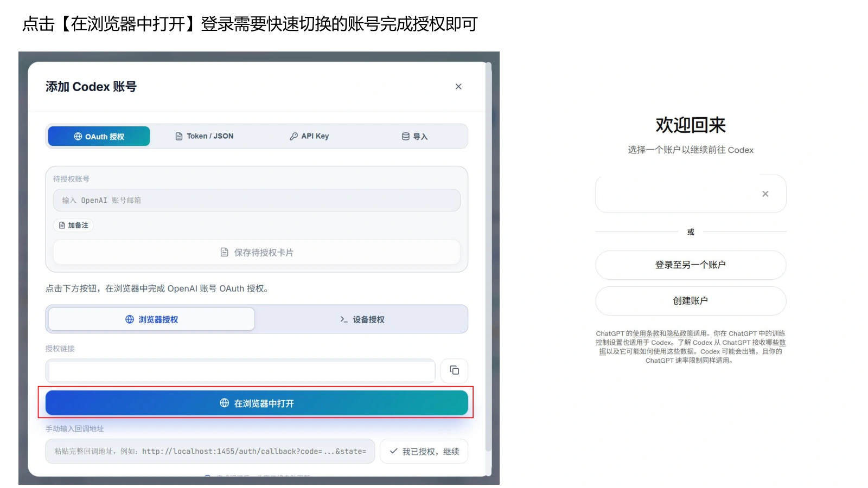
Task: Open the 使用条款 link
Action: (x=646, y=333)
